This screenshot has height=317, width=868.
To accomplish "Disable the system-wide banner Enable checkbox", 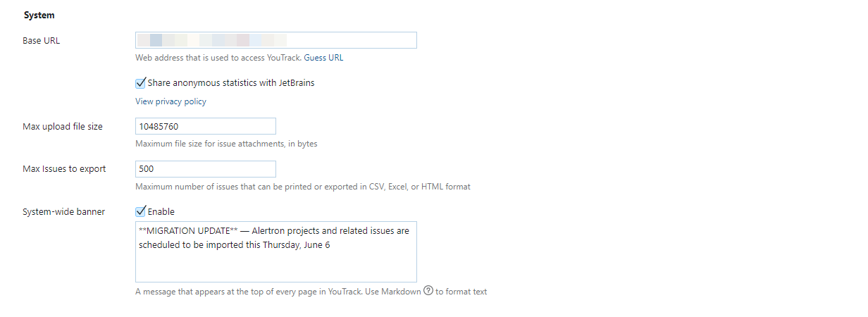I will [141, 211].
